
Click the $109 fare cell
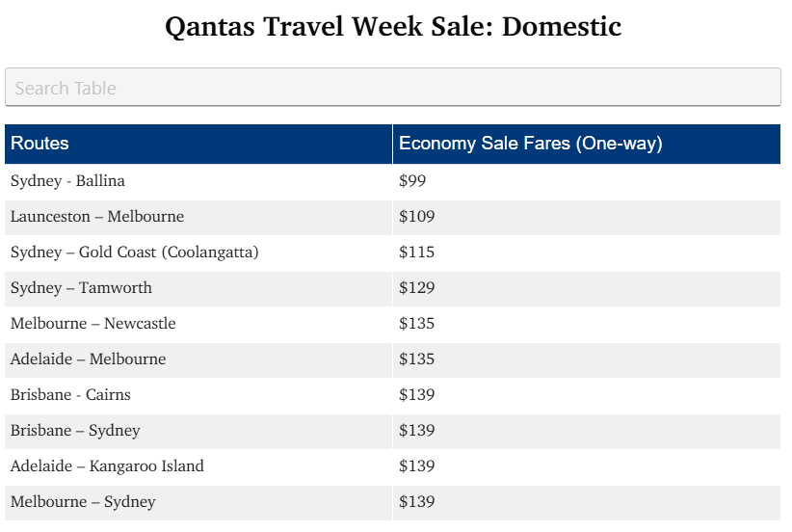[x=416, y=217]
